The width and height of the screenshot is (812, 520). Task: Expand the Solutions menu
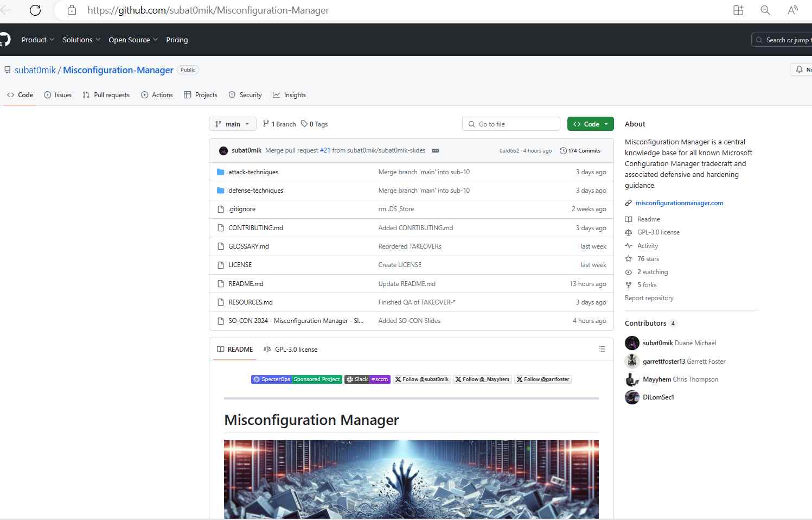click(x=81, y=40)
